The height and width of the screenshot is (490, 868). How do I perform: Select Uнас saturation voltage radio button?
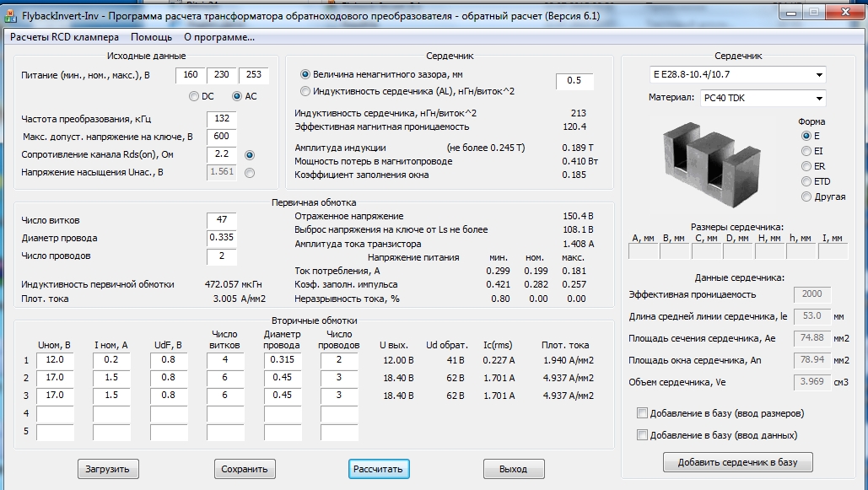pos(249,173)
